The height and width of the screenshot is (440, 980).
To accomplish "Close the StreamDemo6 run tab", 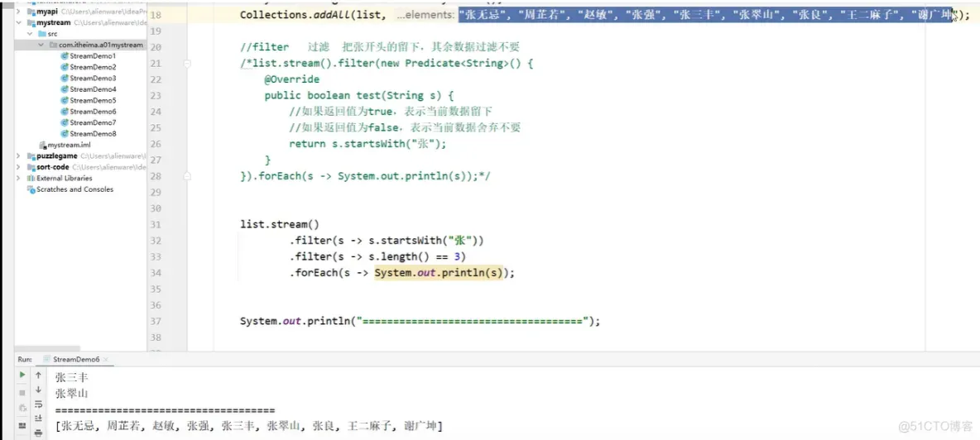I will coord(105,360).
